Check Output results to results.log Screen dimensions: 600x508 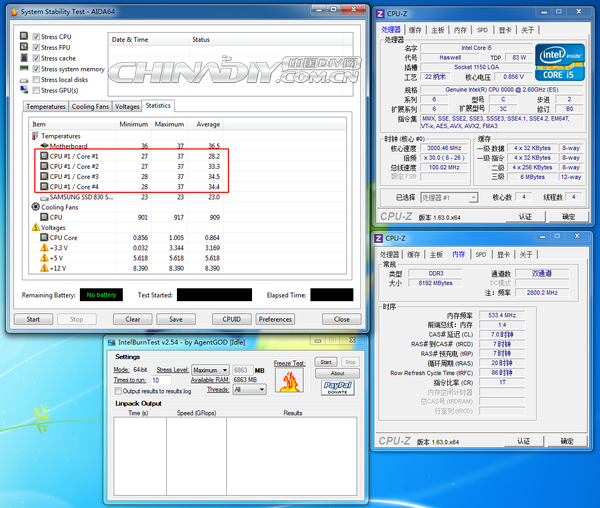point(118,391)
